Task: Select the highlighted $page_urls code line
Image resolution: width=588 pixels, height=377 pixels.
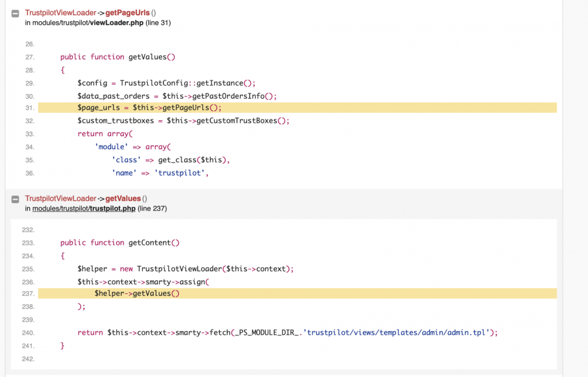Action: 149,107
